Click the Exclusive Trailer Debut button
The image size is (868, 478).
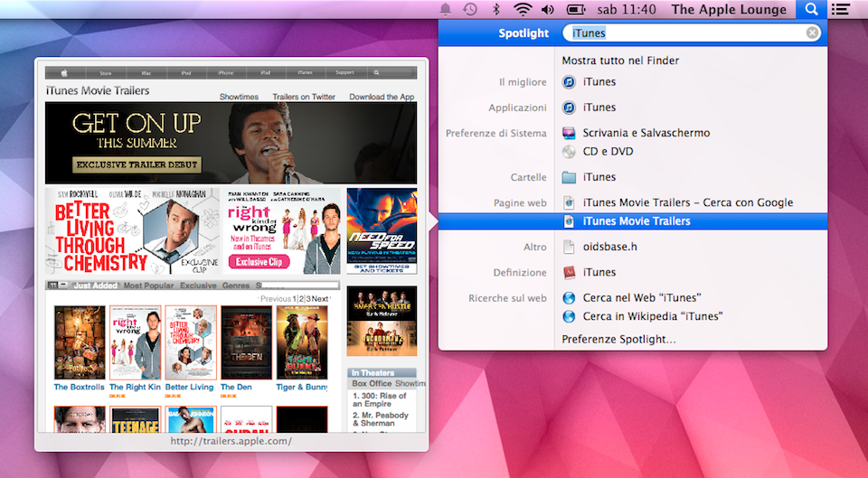point(137,164)
